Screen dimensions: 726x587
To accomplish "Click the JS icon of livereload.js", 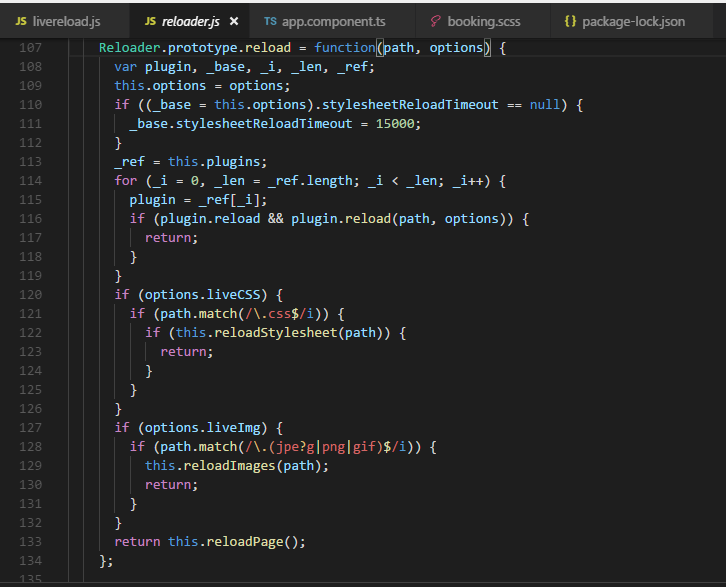I will (21, 21).
